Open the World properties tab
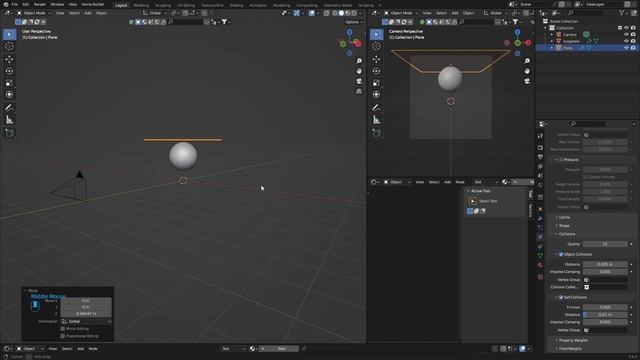Image resolution: width=640 pixels, height=360 pixels. coord(540,185)
